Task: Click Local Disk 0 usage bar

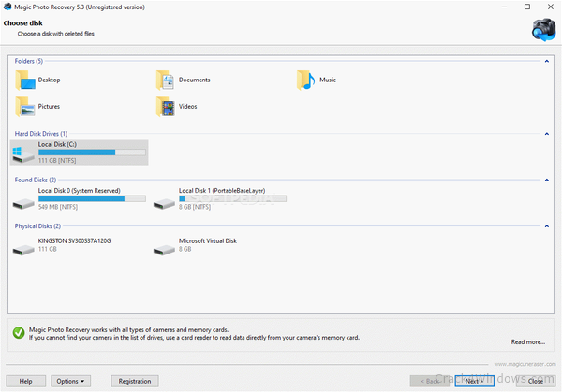Action: coord(92,198)
